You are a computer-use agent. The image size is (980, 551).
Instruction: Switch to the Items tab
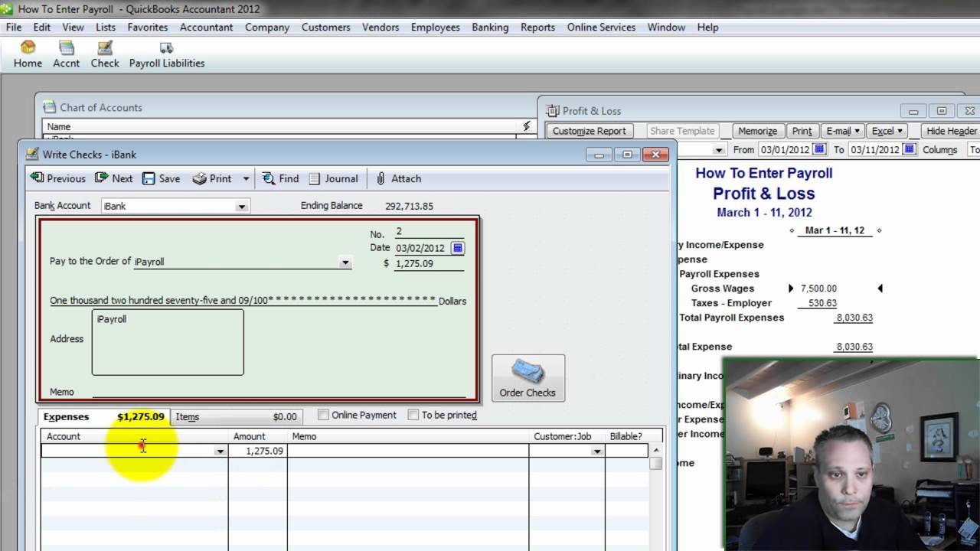236,416
